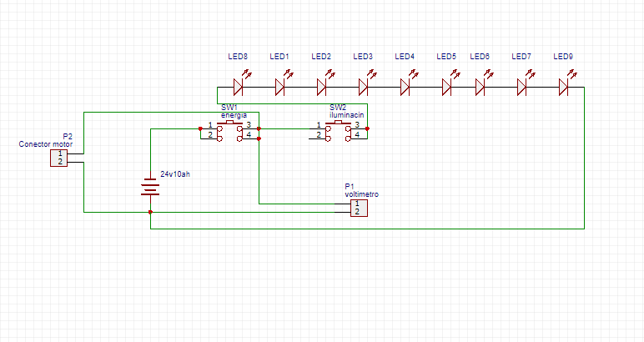Image resolution: width=644 pixels, height=342 pixels.
Task: Select the LED8 diode symbol
Action: [238, 86]
